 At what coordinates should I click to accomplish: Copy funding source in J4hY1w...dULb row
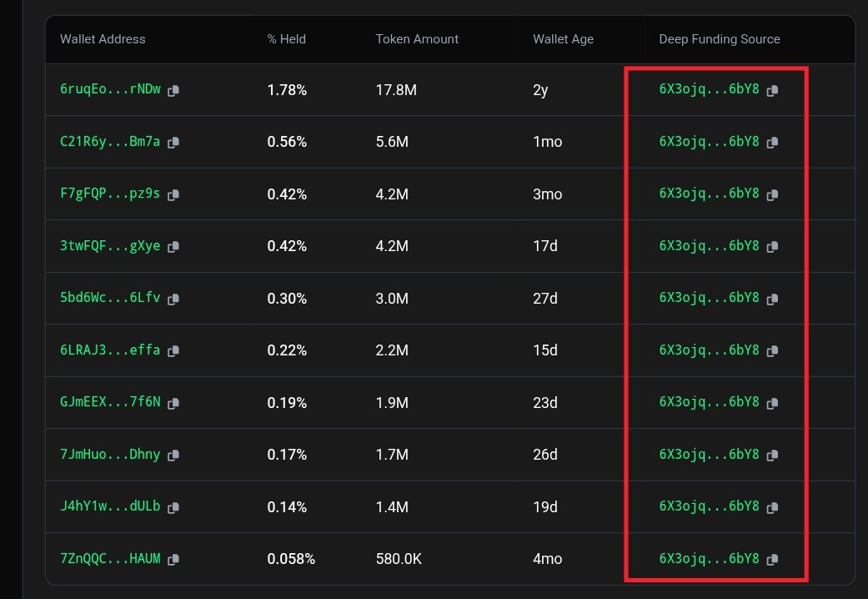pos(772,507)
